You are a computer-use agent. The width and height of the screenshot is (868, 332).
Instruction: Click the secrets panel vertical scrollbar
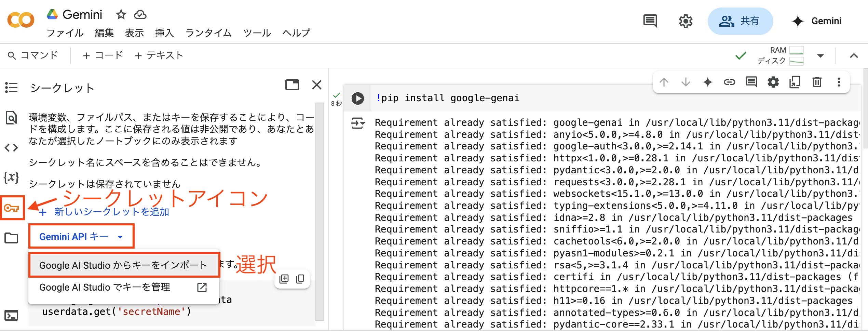coord(320,211)
